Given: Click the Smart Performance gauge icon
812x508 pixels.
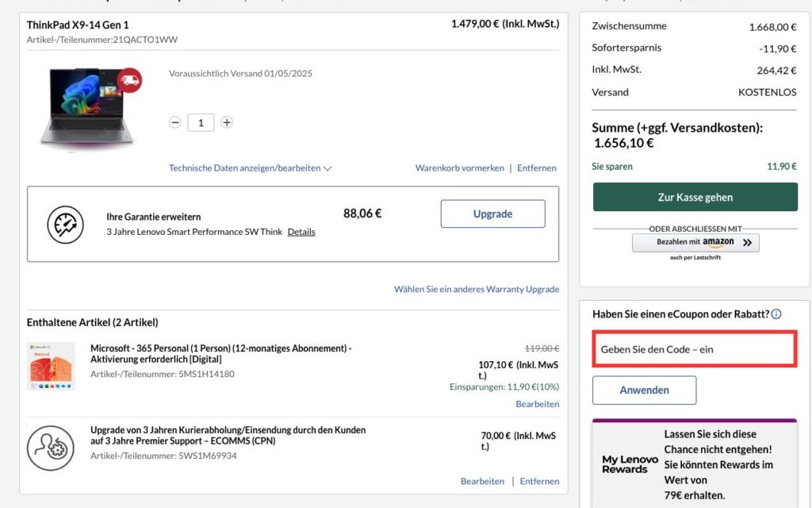Looking at the screenshot, I should click(x=65, y=225).
